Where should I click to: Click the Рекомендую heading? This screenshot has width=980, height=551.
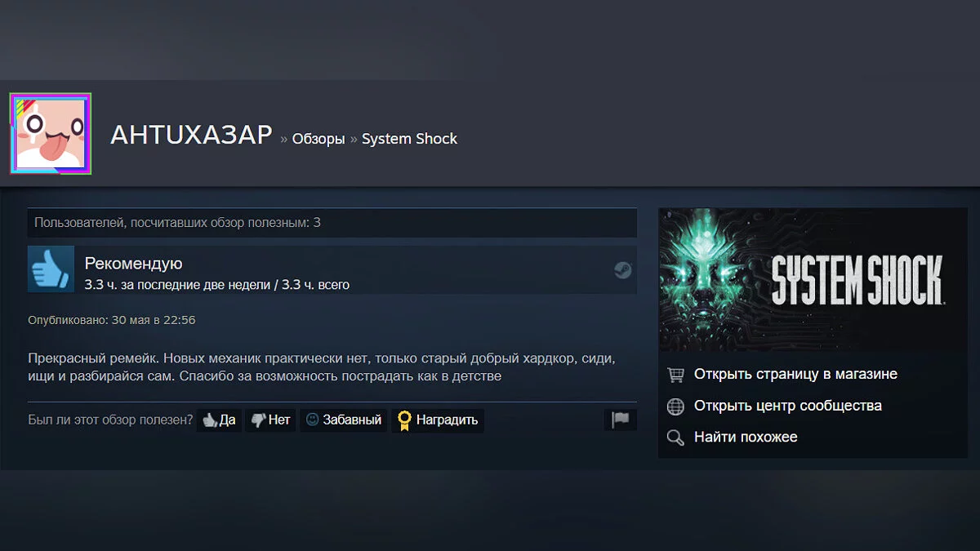click(x=133, y=264)
